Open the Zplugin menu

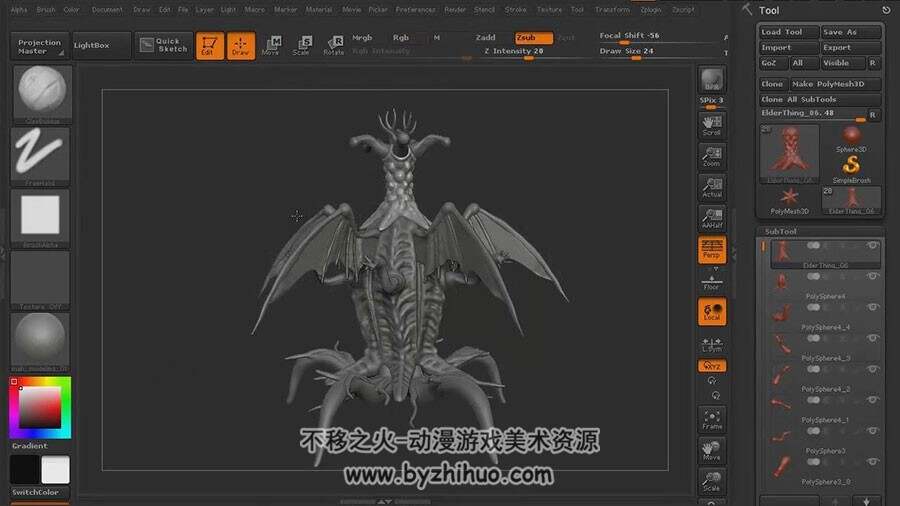(x=651, y=10)
